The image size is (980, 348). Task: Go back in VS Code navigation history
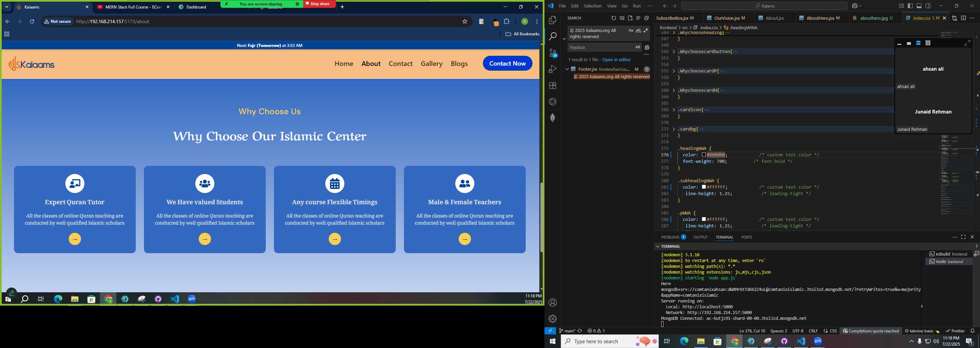pyautogui.click(x=665, y=6)
